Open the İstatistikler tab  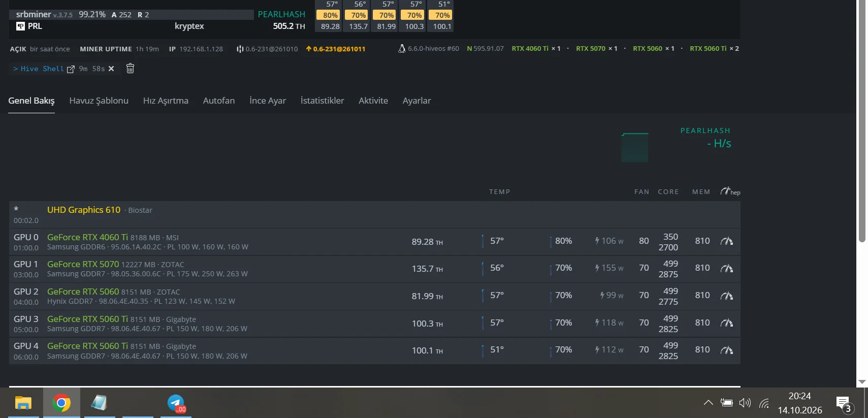[322, 101]
